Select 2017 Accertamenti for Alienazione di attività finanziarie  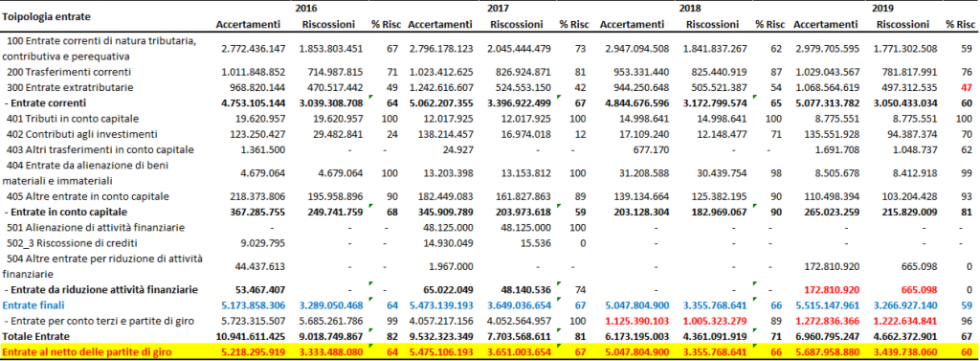tap(447, 227)
